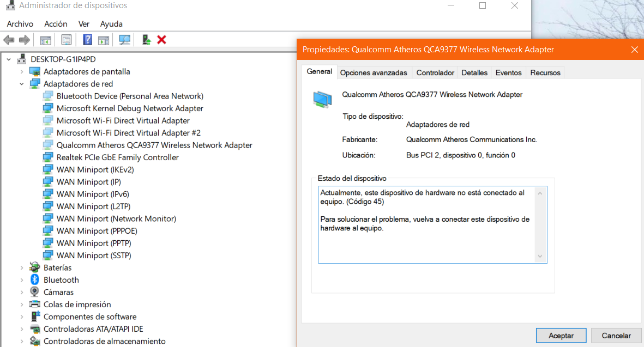Image resolution: width=644 pixels, height=347 pixels.
Task: Expand Controladoras de almacenamiento node
Action: (22, 341)
